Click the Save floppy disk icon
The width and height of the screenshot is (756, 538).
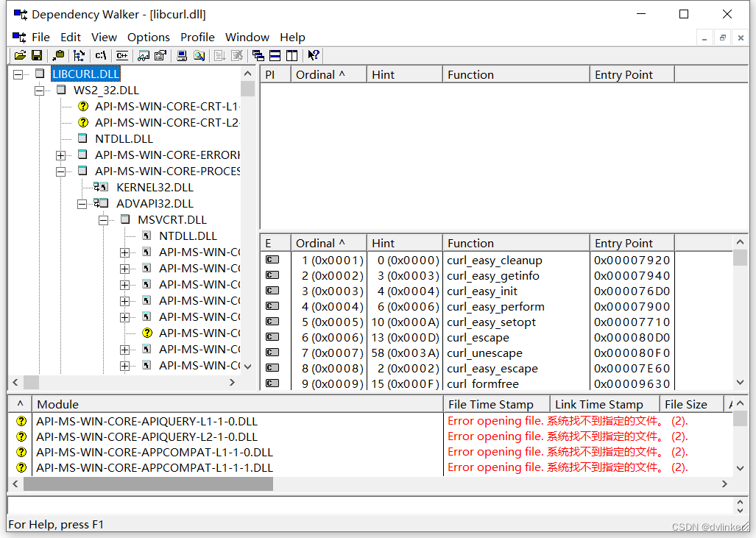tap(37, 55)
